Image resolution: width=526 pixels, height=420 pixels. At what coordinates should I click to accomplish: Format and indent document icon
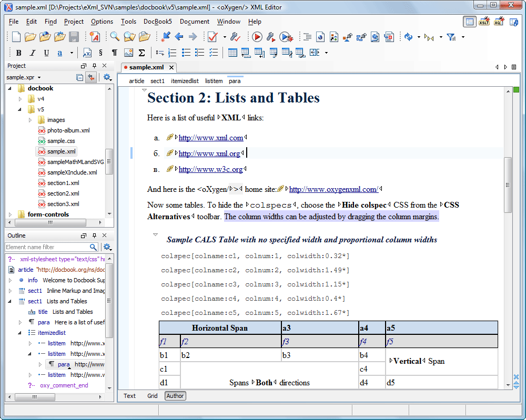coord(307,37)
